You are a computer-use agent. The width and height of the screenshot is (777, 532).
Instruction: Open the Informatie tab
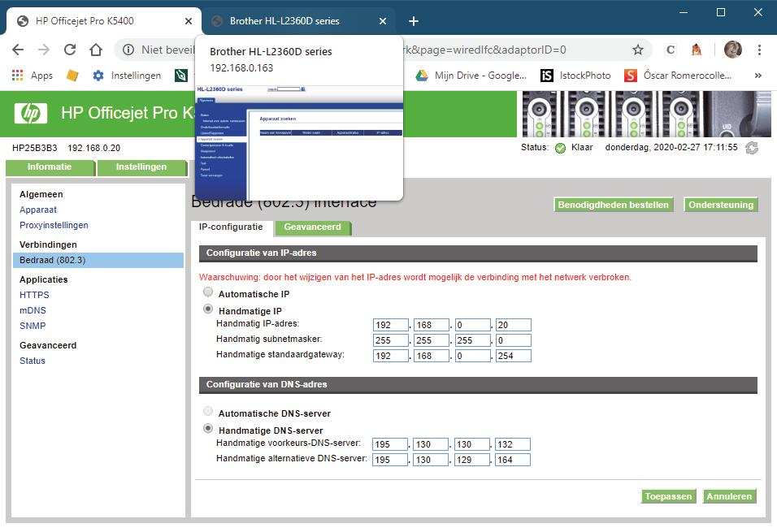tap(50, 167)
